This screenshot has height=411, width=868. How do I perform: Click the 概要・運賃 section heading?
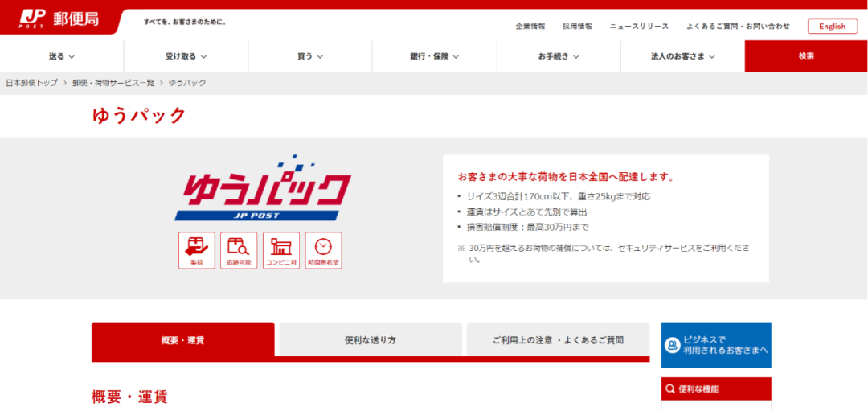coord(129,396)
